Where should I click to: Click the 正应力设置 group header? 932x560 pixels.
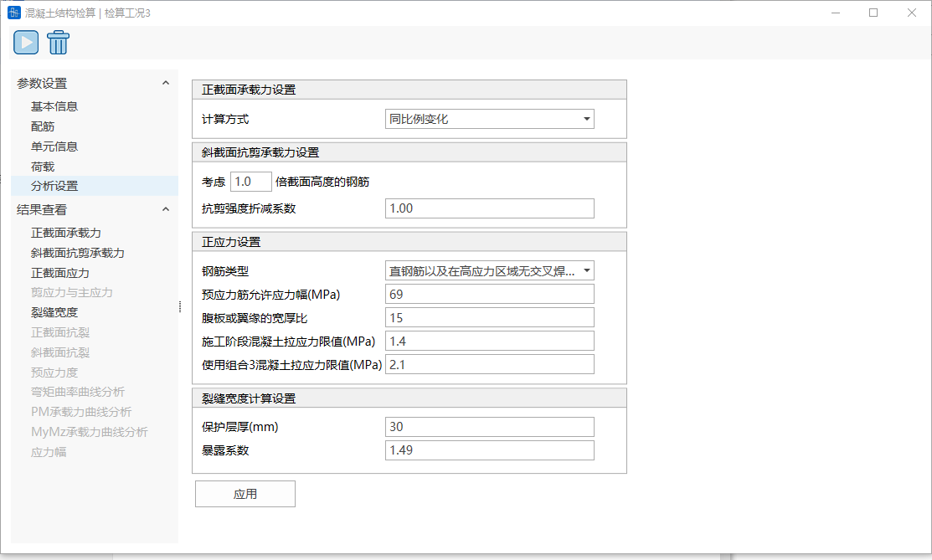click(x=409, y=242)
